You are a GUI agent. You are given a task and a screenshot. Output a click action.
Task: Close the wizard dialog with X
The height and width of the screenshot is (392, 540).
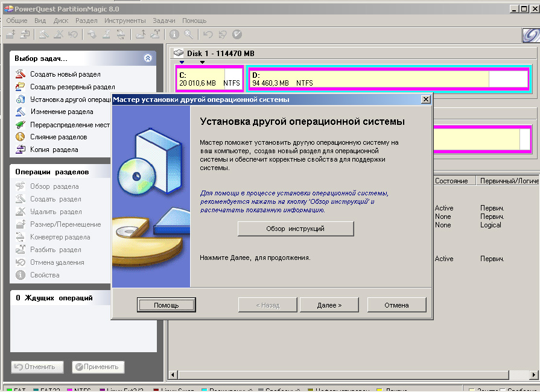[425, 100]
